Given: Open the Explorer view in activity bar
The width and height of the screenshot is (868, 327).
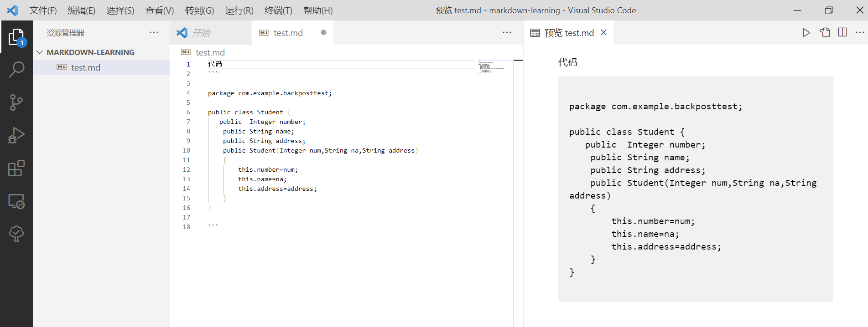Looking at the screenshot, I should pyautogui.click(x=16, y=37).
